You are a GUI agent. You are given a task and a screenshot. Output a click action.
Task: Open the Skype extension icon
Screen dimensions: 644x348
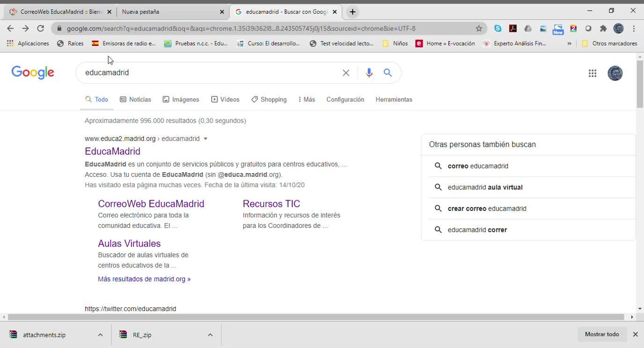(498, 29)
